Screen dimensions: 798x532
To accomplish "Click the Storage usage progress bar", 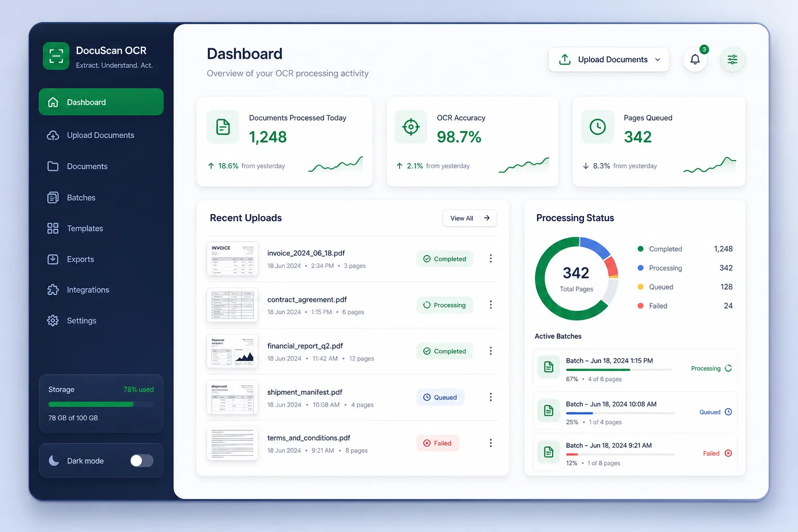I will [x=101, y=404].
